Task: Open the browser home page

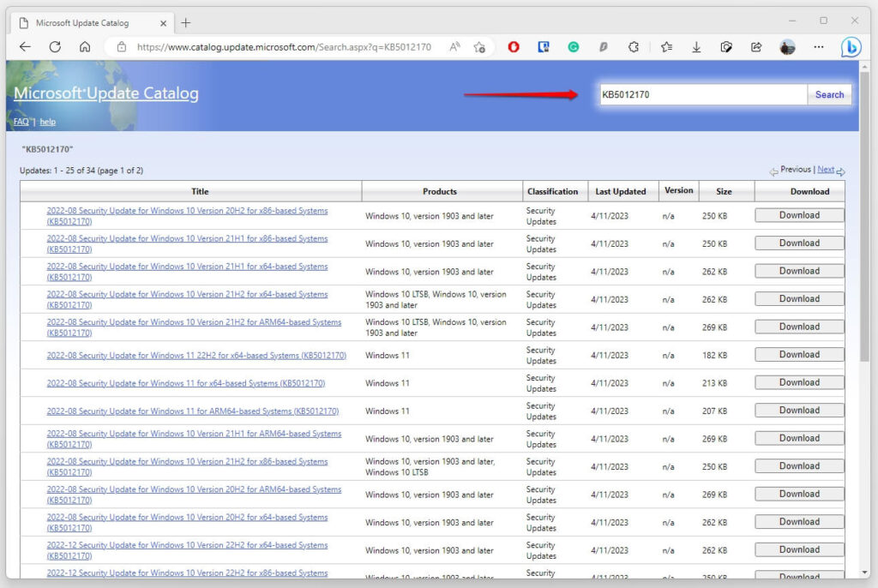Action: [x=85, y=47]
